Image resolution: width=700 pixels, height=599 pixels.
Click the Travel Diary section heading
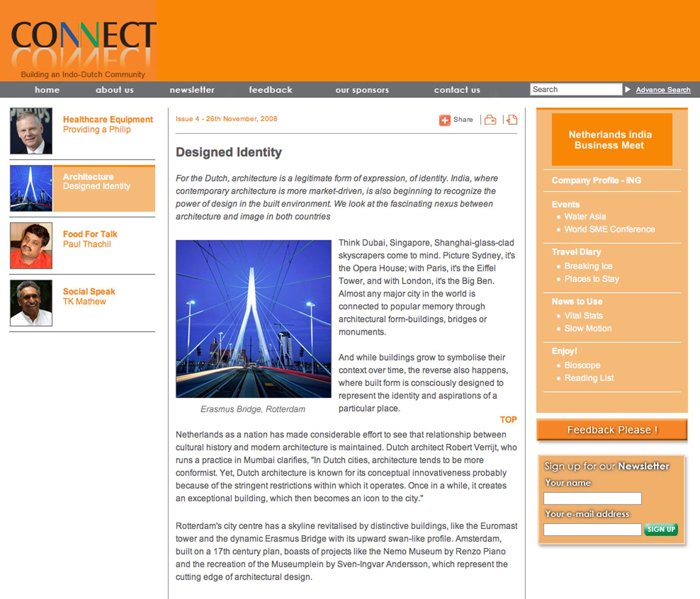pyautogui.click(x=576, y=252)
